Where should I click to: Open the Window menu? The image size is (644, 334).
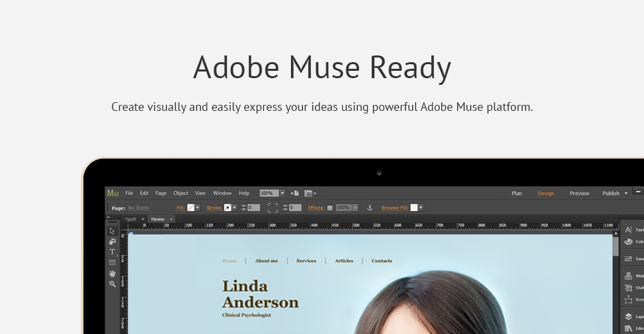coord(222,193)
